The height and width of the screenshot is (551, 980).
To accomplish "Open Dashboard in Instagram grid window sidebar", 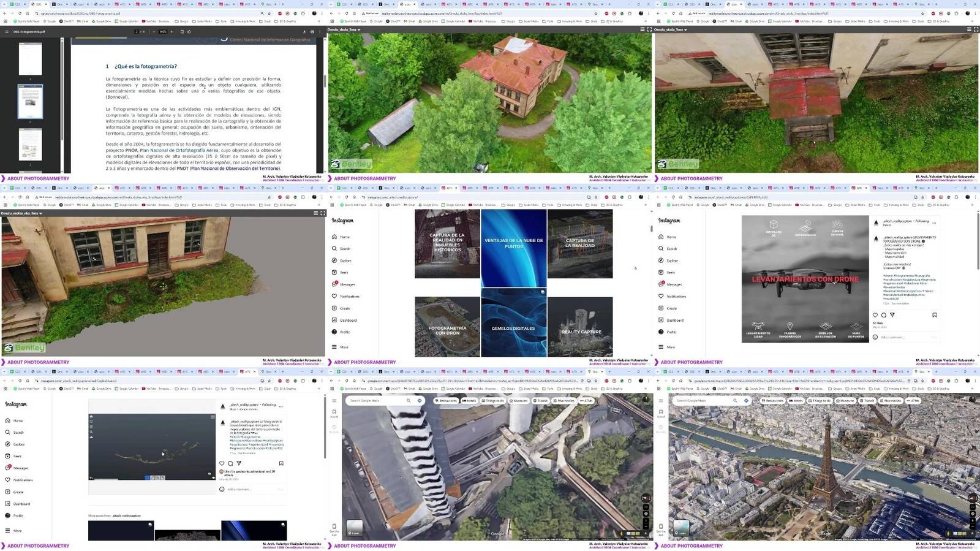I will (x=344, y=320).
